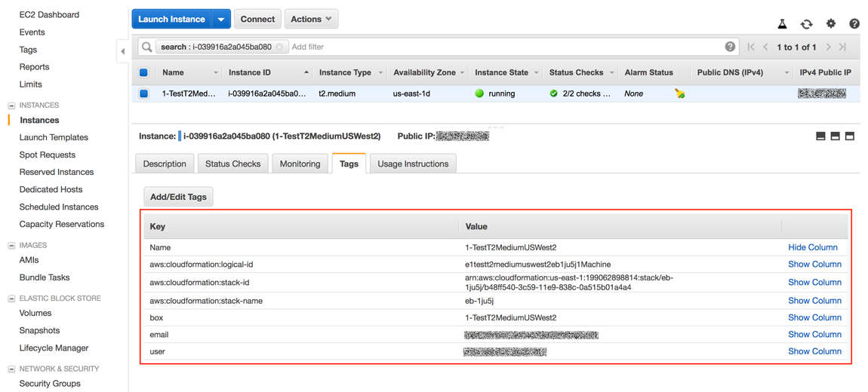Image resolution: width=868 pixels, height=392 pixels.
Task: Open Reports in sidebar
Action: point(34,67)
